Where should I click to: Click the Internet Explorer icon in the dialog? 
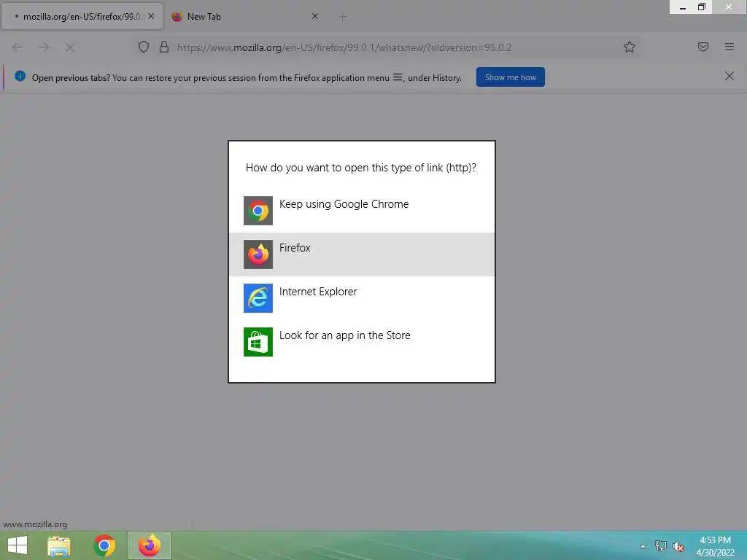[x=258, y=298]
